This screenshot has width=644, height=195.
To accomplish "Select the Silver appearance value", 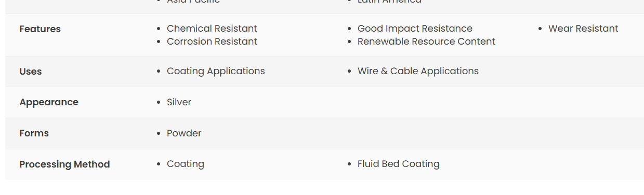I will tap(179, 102).
